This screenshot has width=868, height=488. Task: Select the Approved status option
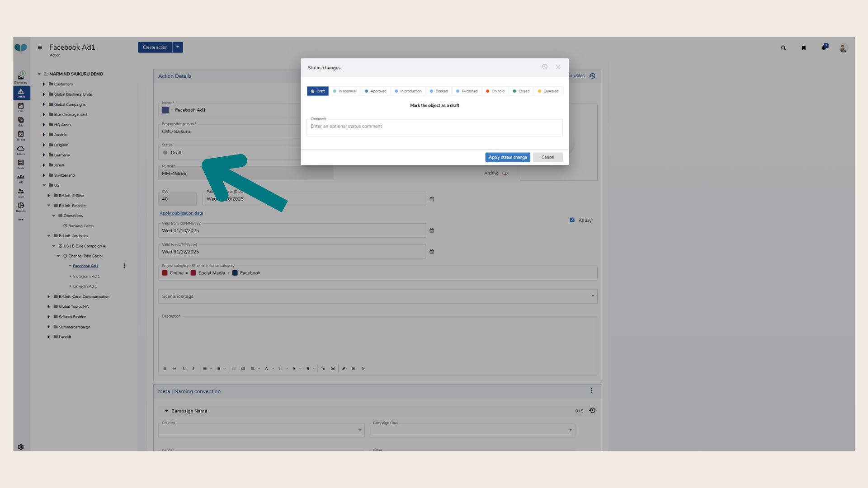375,91
